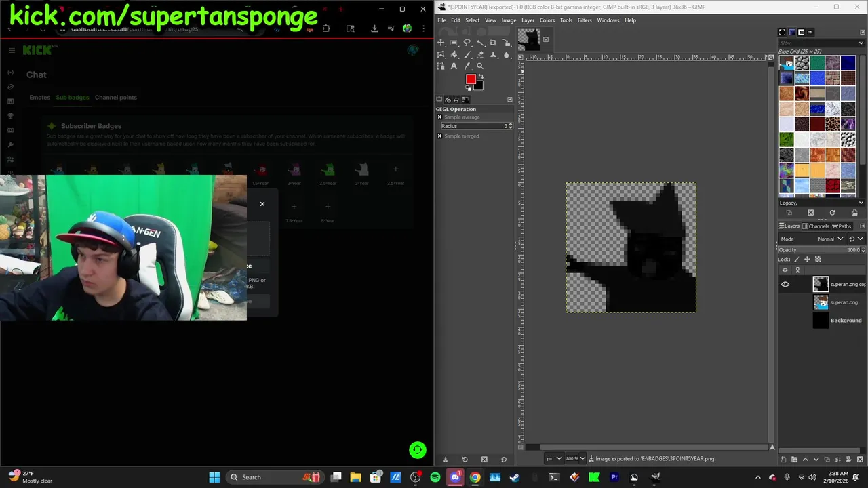This screenshot has width=868, height=488.
Task: Open the Layers dock configure menu
Action: click(x=862, y=226)
